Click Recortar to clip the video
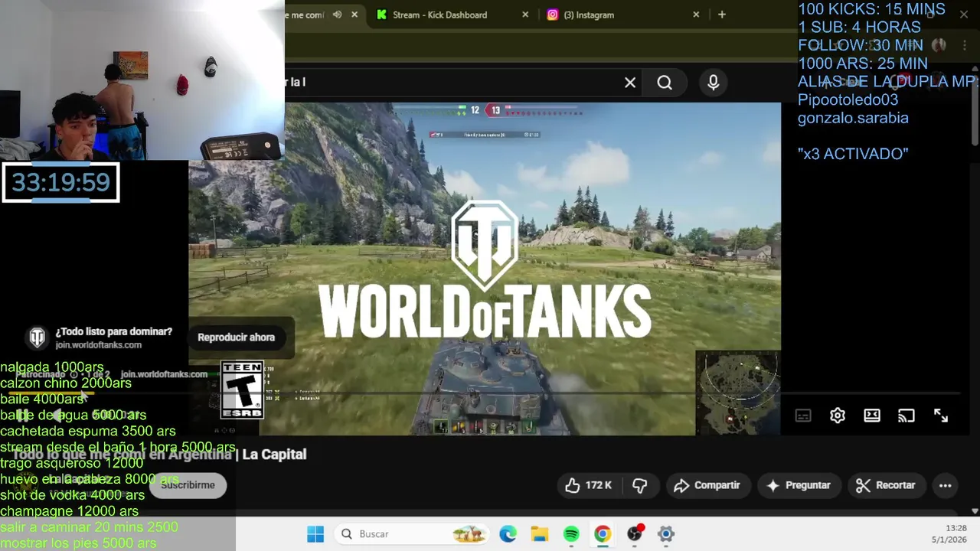 click(x=885, y=485)
